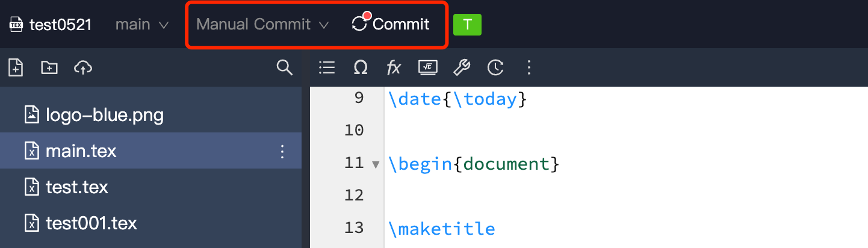Screen dimensions: 868x248
Task: Open file search with the magnifier icon
Action: click(284, 67)
